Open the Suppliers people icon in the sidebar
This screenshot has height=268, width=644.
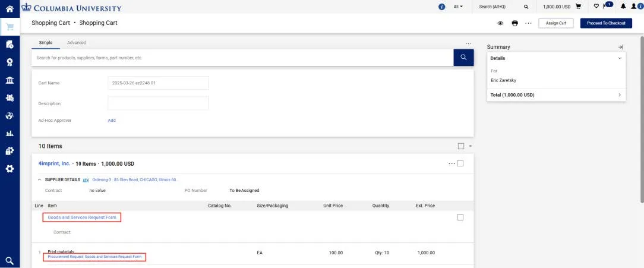tap(10, 98)
